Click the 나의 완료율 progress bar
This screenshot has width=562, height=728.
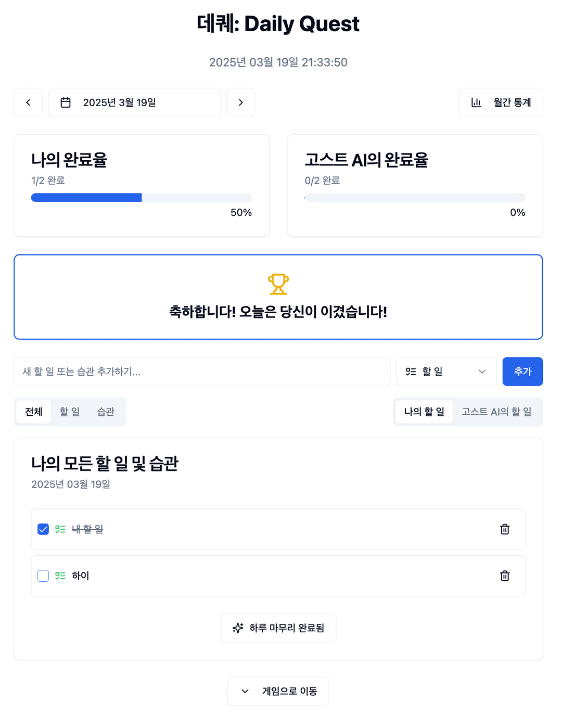point(142,198)
